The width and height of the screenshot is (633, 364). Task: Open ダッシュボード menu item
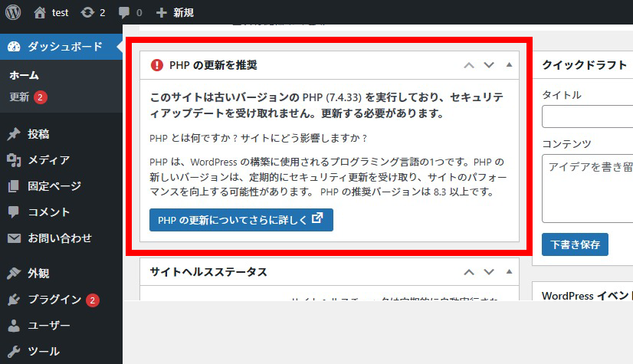click(x=61, y=47)
